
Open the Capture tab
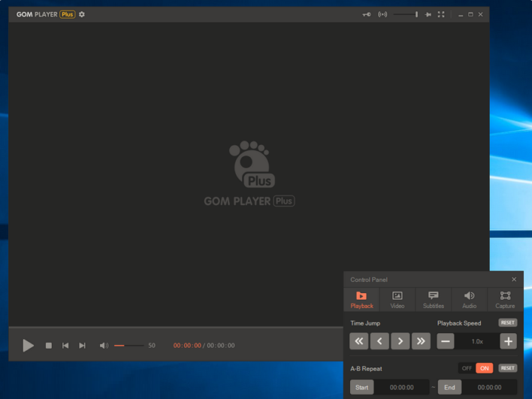click(505, 300)
